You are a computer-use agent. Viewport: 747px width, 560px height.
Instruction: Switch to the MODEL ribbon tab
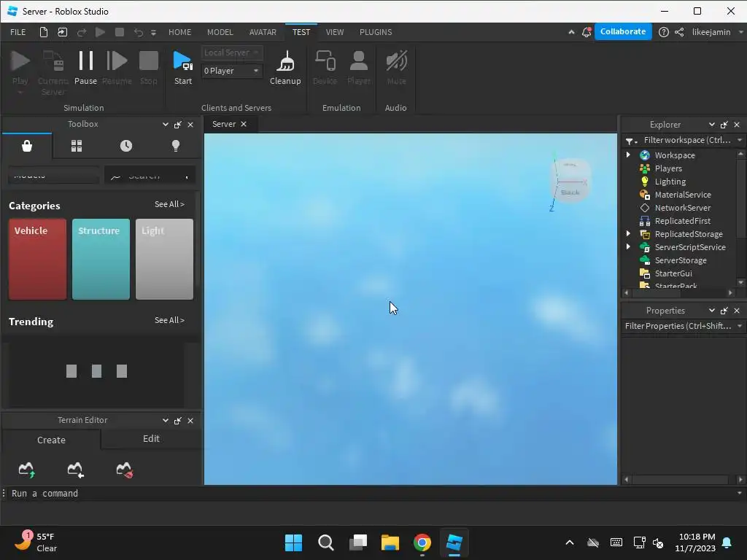click(x=220, y=32)
